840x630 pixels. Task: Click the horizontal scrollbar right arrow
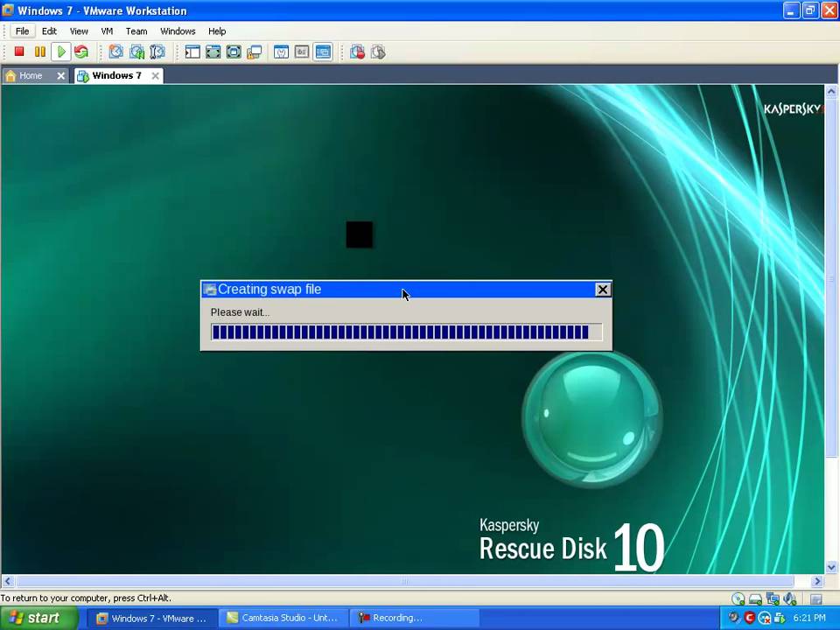coord(817,581)
